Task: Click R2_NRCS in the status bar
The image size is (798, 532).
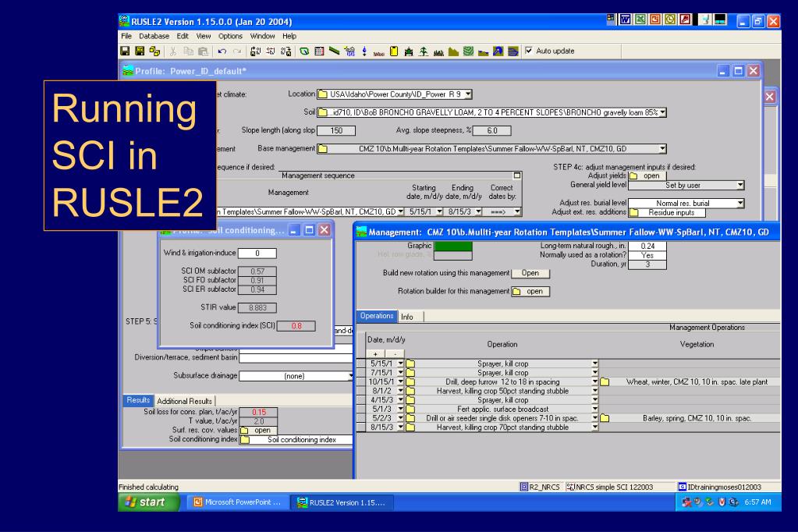Action: coord(540,487)
